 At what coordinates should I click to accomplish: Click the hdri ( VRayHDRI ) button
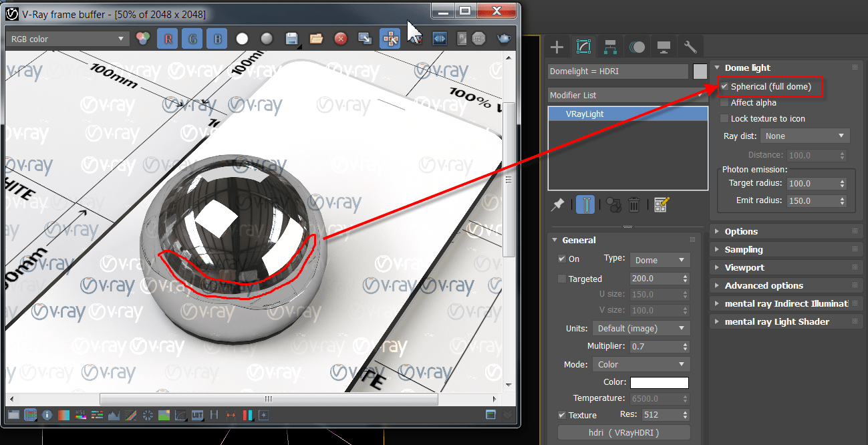coord(623,433)
